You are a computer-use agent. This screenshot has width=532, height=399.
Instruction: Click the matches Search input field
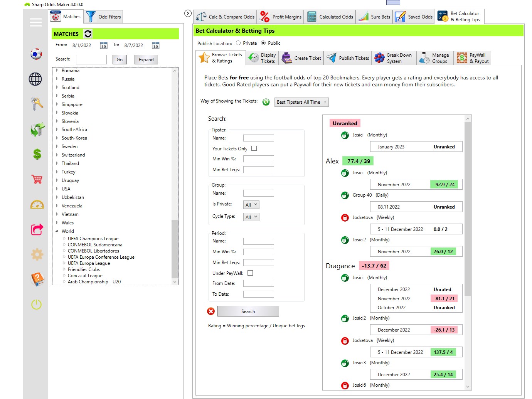coord(91,59)
